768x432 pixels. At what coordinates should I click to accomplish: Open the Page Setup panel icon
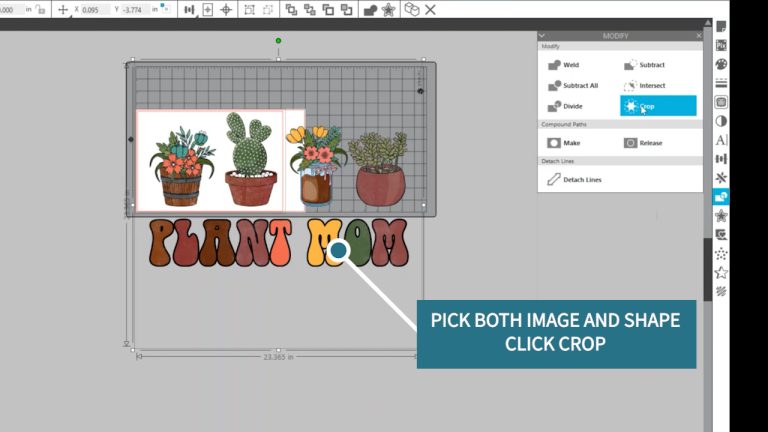point(721,26)
